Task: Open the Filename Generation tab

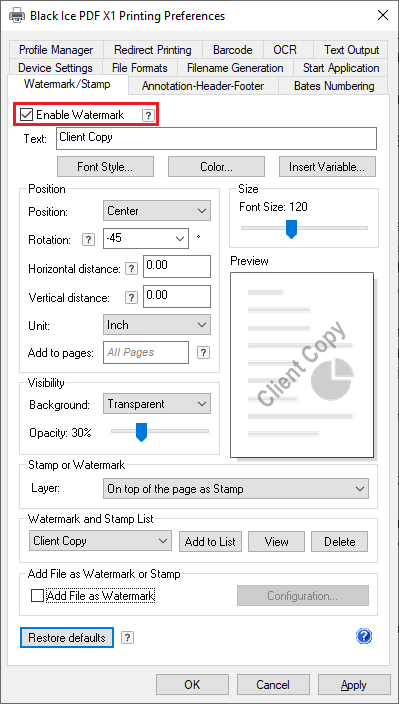Action: click(235, 68)
